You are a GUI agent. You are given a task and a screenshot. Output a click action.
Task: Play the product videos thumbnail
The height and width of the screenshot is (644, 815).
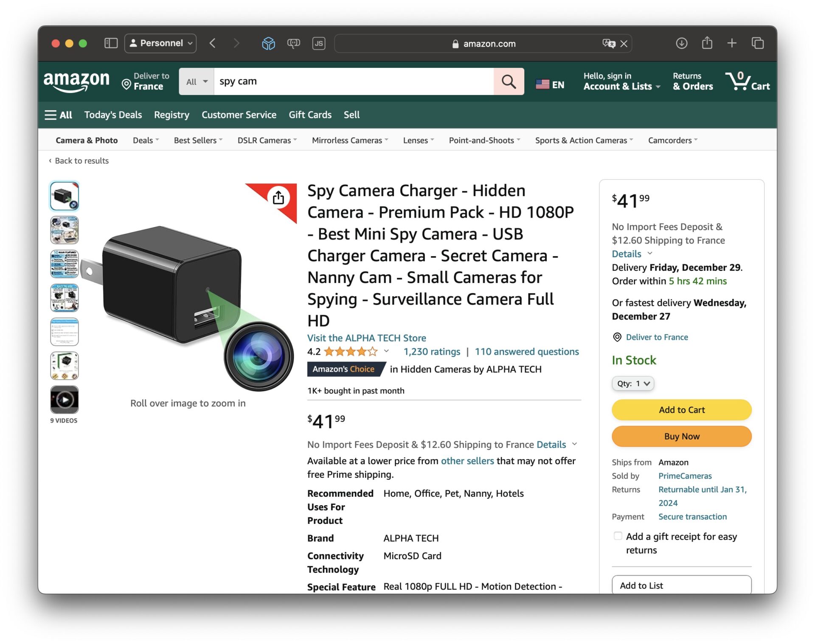(65, 399)
